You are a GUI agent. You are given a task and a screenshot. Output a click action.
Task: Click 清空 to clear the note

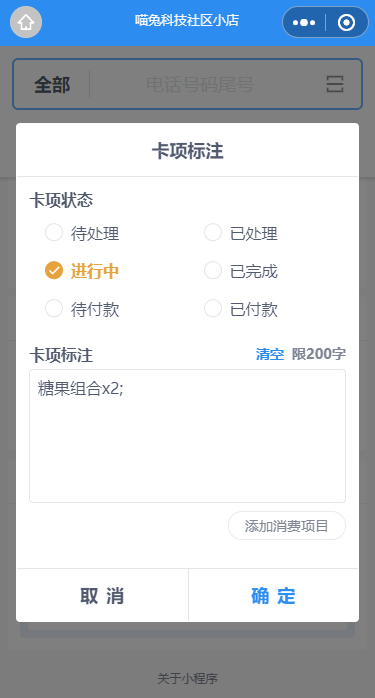pyautogui.click(x=270, y=354)
